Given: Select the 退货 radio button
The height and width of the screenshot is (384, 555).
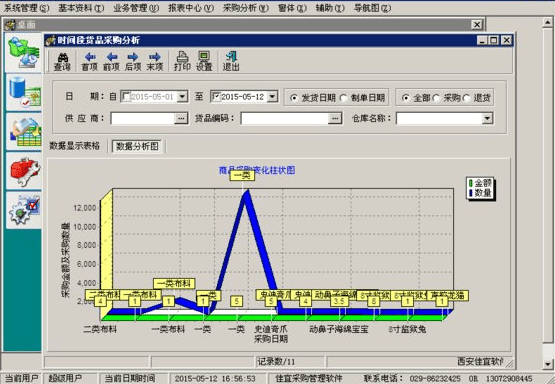Looking at the screenshot, I should pos(467,98).
